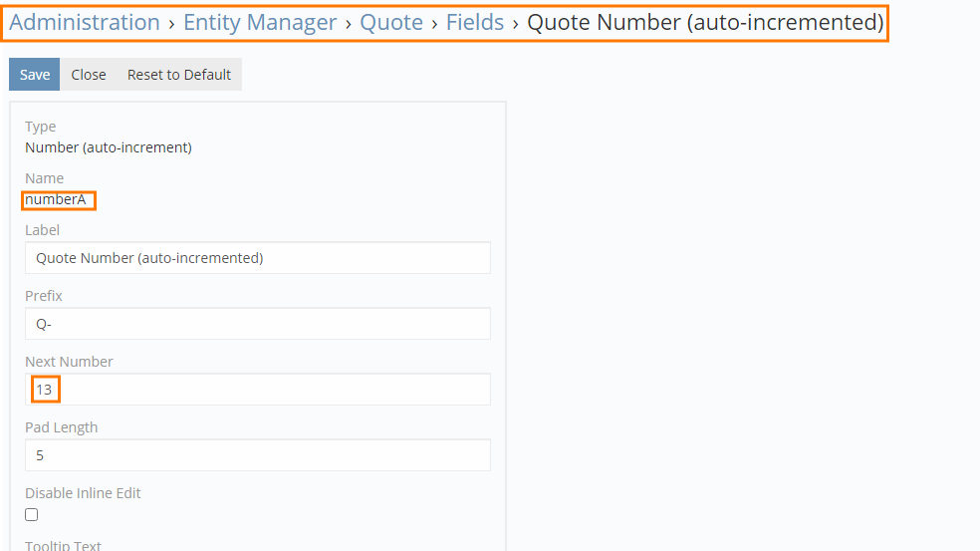Viewport: 980px width, 551px height.
Task: Return to the Fields breadcrumb link
Action: (474, 23)
